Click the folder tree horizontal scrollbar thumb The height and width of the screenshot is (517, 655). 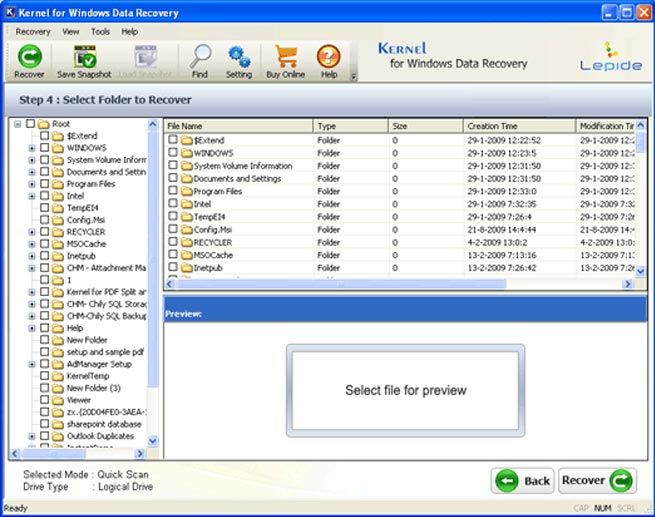pos(55,454)
